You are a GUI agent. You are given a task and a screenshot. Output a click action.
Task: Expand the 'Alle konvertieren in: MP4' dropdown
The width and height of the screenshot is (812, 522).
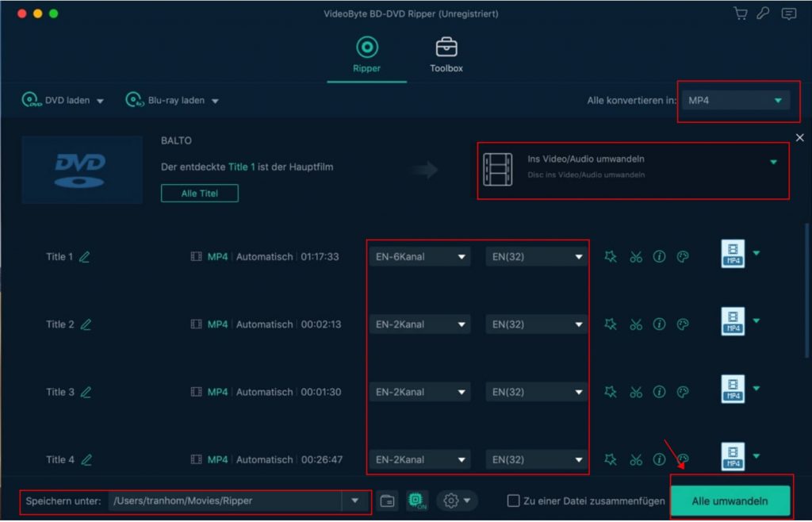(x=737, y=100)
